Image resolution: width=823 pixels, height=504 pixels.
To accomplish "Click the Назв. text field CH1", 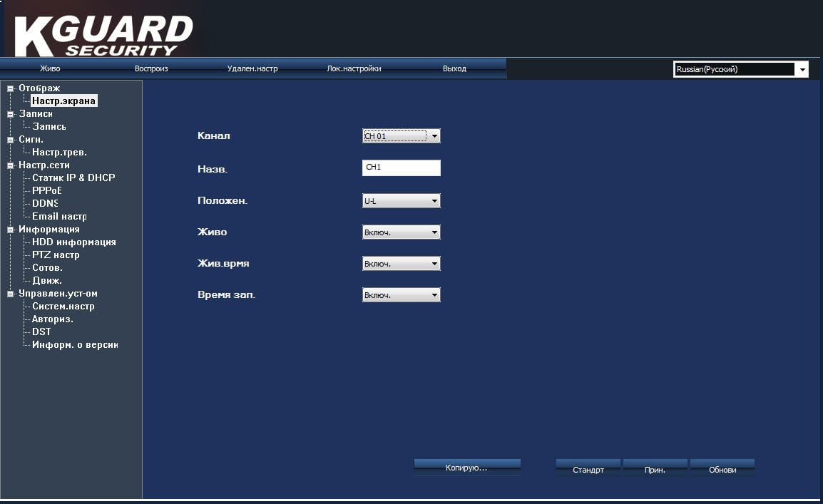I will [x=401, y=168].
